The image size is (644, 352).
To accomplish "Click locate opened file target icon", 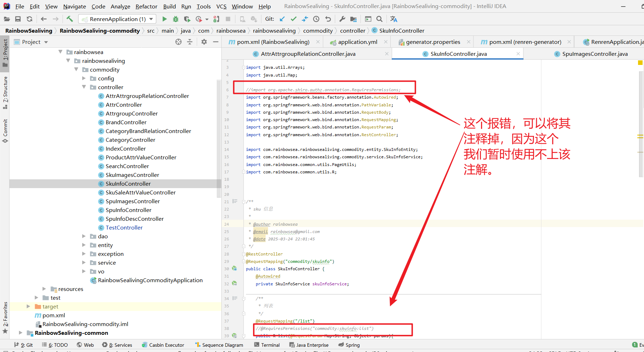I will point(178,42).
